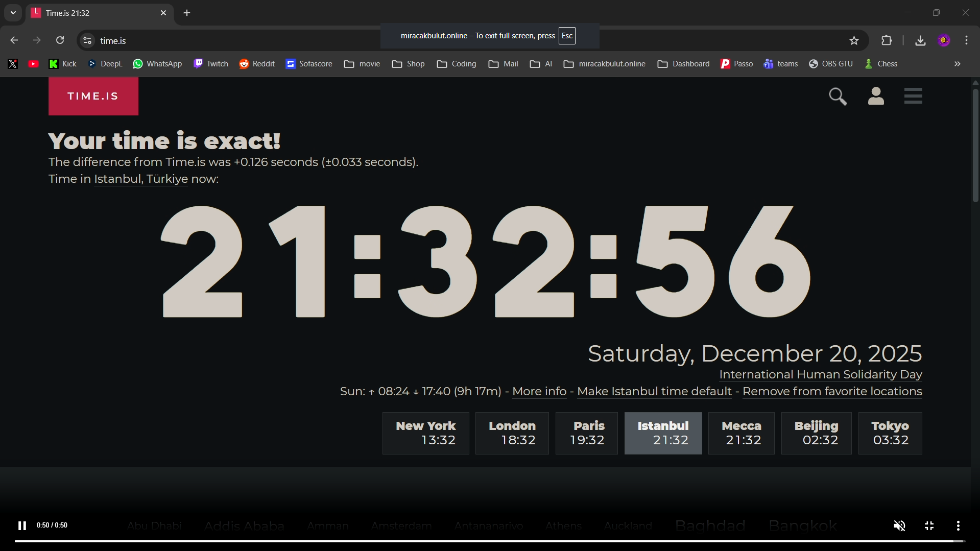Open the YouTube bookmark
980x551 pixels.
[x=34, y=64]
